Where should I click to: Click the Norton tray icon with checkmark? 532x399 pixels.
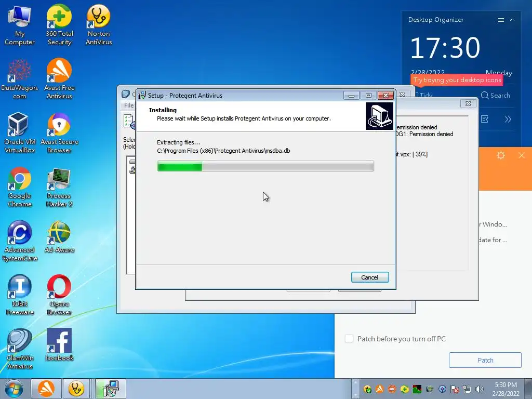click(367, 389)
